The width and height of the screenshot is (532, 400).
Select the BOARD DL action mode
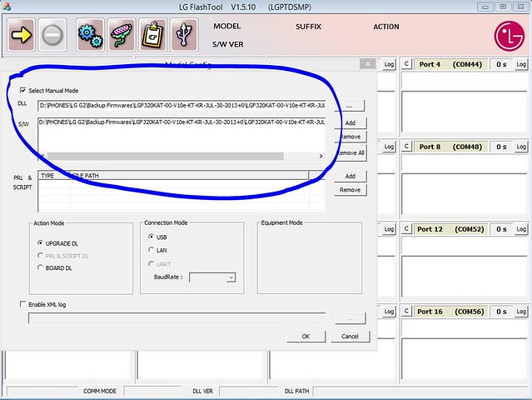[x=41, y=267]
